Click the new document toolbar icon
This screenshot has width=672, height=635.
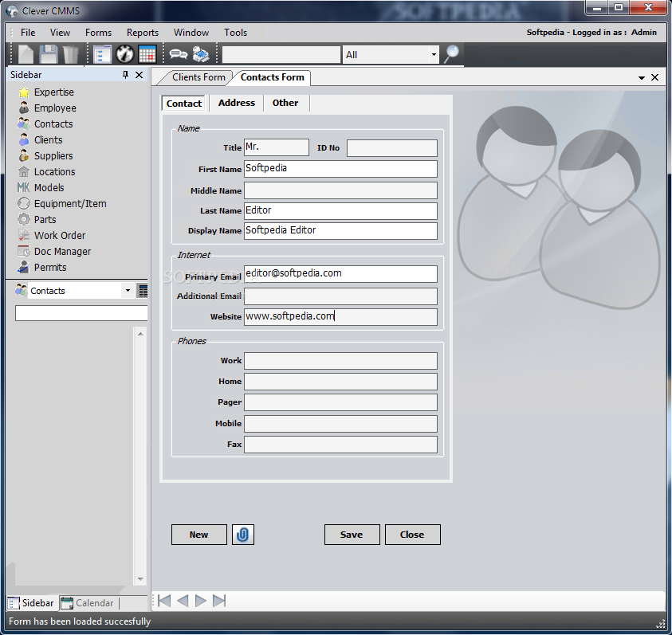pyautogui.click(x=26, y=54)
